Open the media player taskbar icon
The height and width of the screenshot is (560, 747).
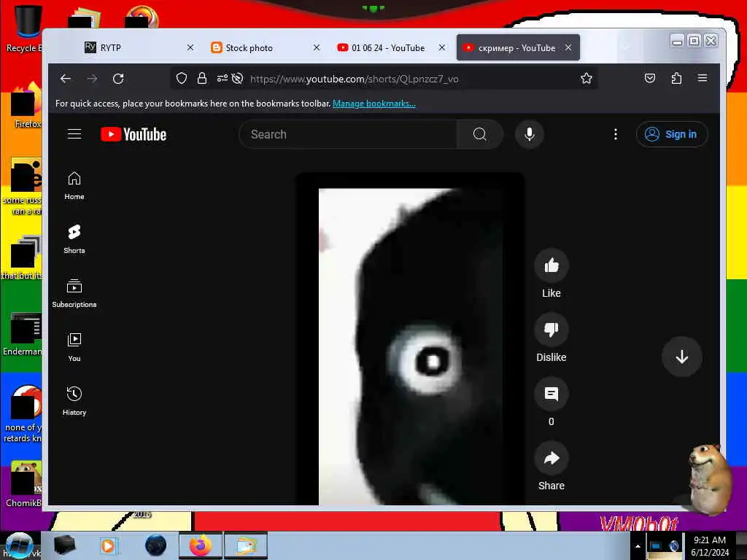pos(108,545)
